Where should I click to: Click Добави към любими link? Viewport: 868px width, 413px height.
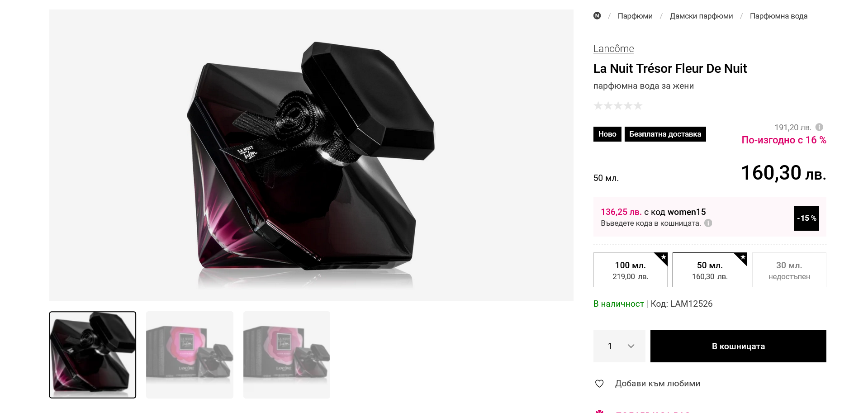pos(657,384)
